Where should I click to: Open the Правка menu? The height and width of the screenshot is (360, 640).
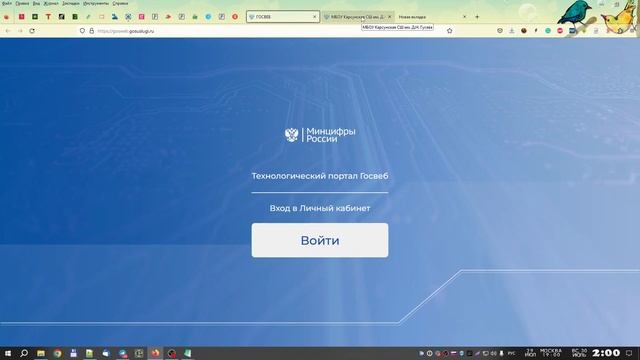22,3
